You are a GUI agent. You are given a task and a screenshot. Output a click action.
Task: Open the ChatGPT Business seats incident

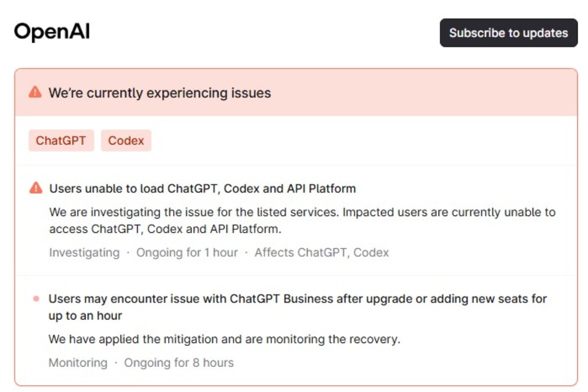point(297,298)
